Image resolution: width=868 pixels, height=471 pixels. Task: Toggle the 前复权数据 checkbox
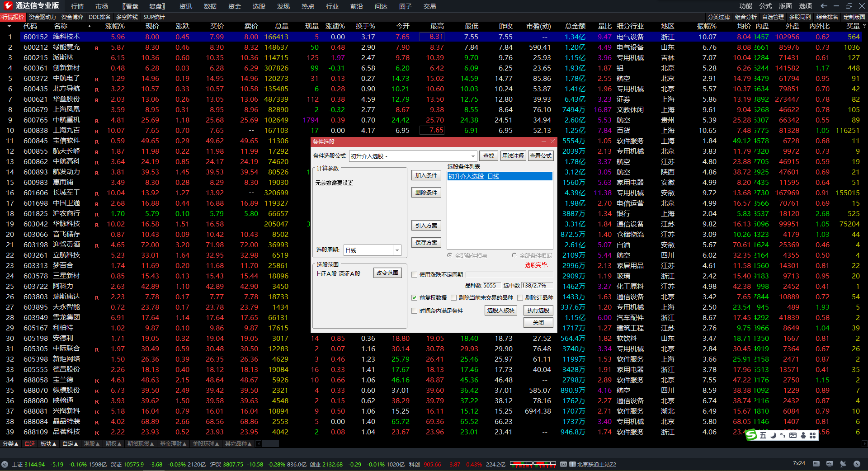click(x=414, y=297)
